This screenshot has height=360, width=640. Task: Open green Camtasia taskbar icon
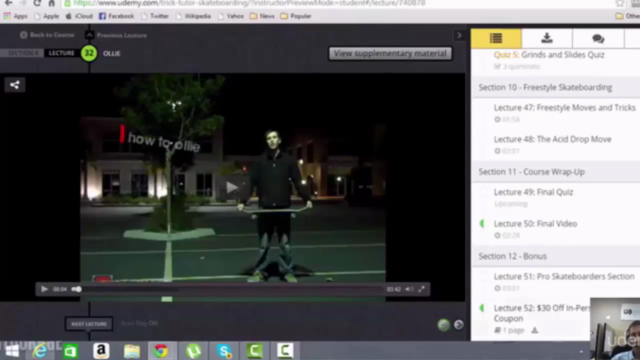[254, 351]
